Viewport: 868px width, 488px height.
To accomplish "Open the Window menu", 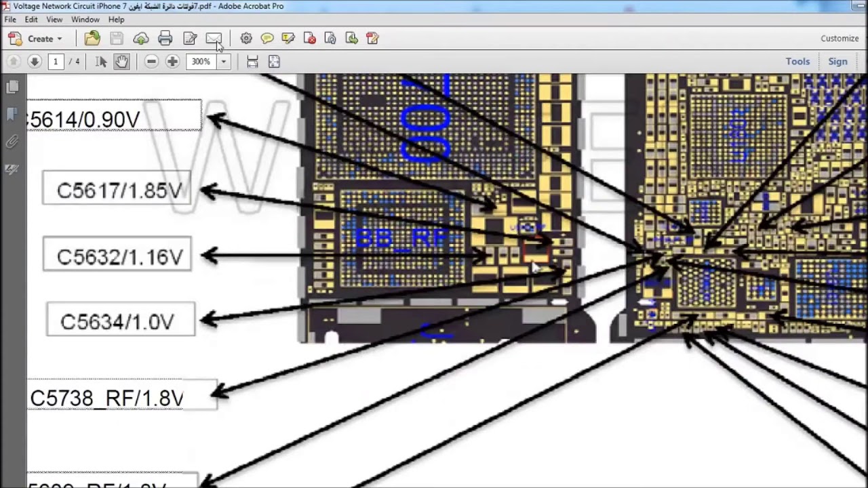I will [x=85, y=20].
